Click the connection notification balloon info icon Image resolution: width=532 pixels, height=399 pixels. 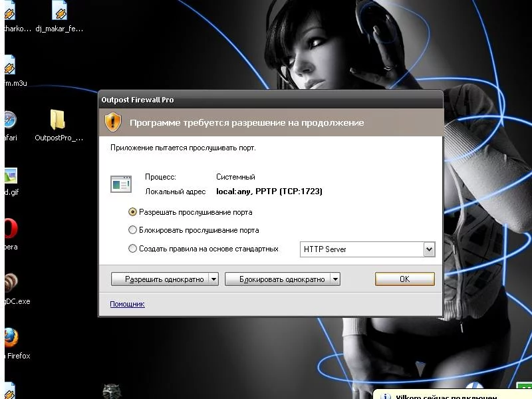pos(385,396)
